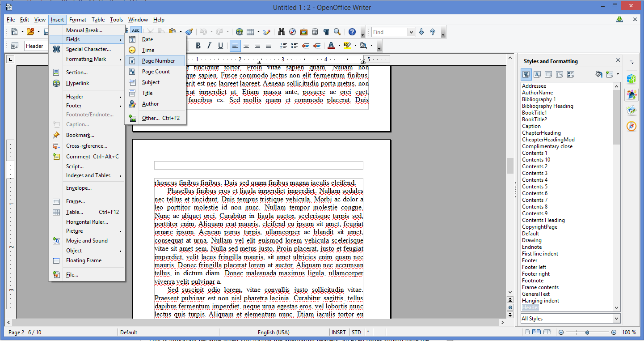Open the Background Color dropdown arrow
644x341 pixels.
[x=371, y=46]
